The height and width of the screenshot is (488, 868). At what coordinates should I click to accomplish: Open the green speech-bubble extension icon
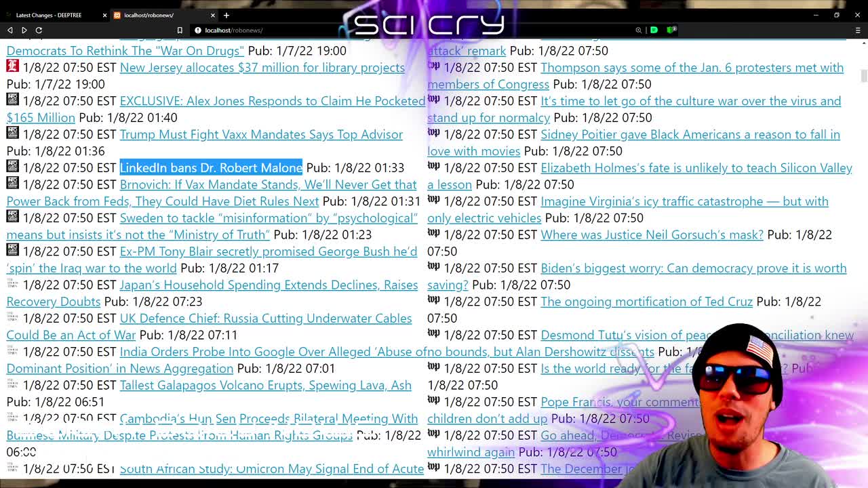[654, 30]
